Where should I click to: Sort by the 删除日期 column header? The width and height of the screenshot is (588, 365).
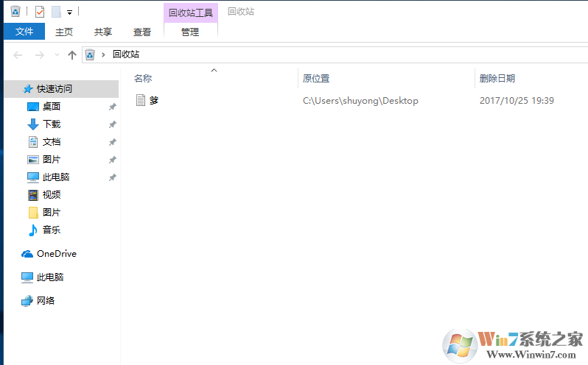click(x=497, y=79)
